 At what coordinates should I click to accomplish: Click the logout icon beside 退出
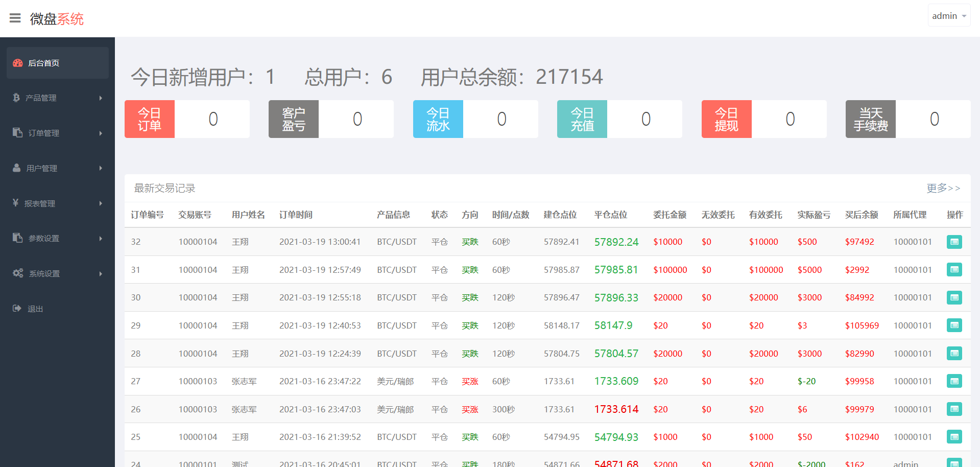click(17, 308)
